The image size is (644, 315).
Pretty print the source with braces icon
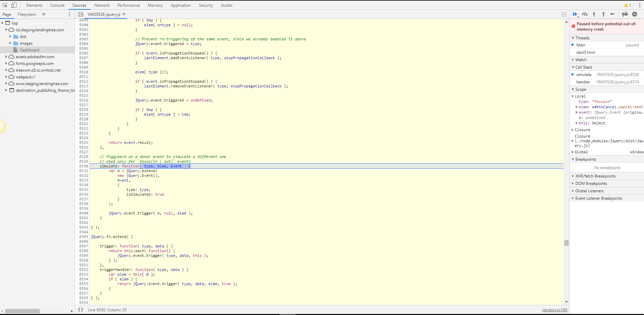point(81,310)
